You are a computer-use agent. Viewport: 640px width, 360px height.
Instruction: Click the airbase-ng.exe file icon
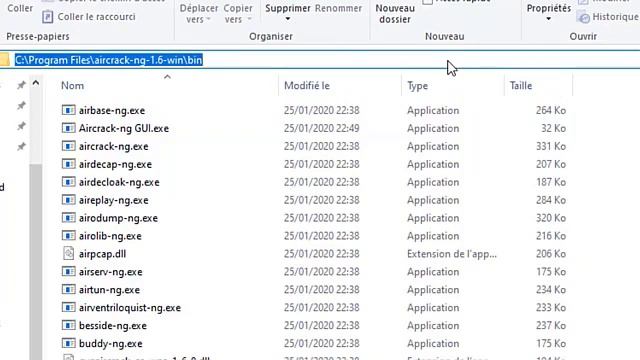tap(69, 110)
